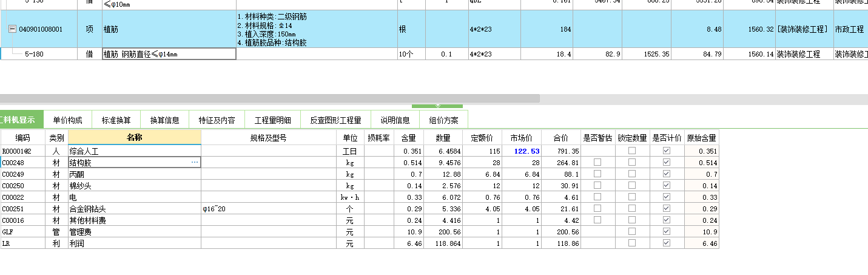Uncheck 是否计价 for 利润 row
The height and width of the screenshot is (275, 868).
click(x=667, y=243)
